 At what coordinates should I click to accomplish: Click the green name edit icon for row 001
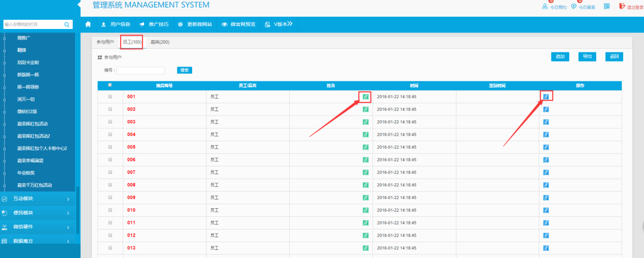pyautogui.click(x=365, y=96)
